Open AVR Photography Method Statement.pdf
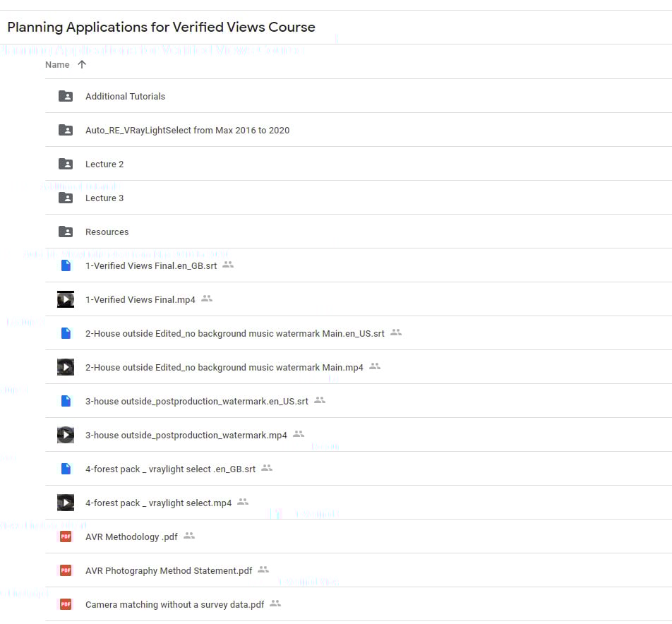 tap(168, 570)
